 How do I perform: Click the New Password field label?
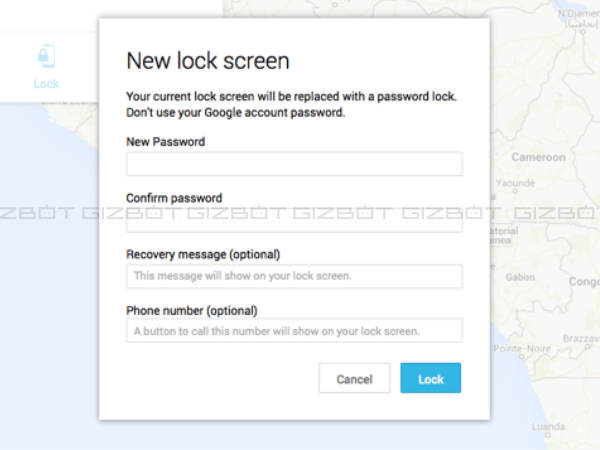click(x=165, y=142)
